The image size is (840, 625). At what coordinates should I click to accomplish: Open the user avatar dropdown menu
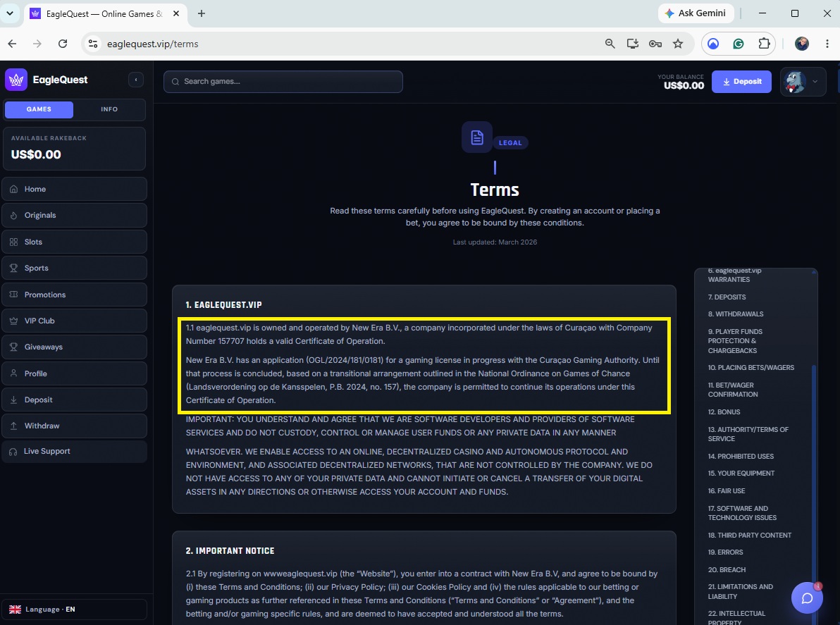click(803, 82)
